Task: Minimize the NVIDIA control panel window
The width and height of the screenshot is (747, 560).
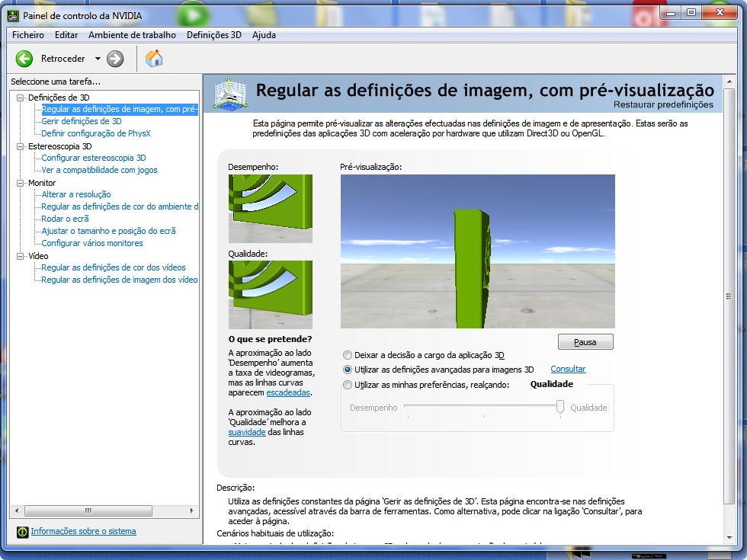Action: (x=671, y=13)
